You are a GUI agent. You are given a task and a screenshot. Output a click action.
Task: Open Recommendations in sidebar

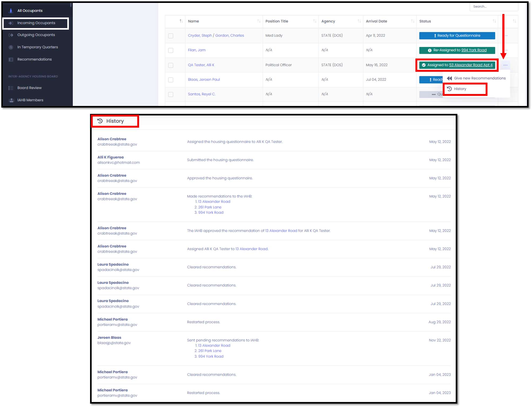point(35,59)
